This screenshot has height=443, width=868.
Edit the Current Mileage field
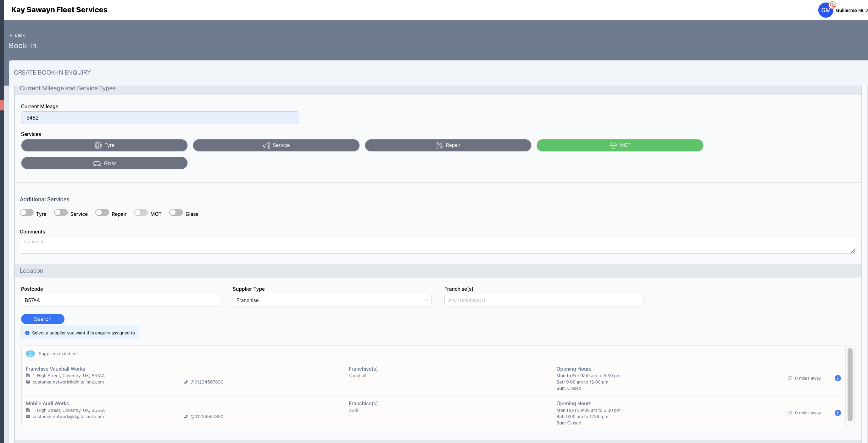pos(160,118)
